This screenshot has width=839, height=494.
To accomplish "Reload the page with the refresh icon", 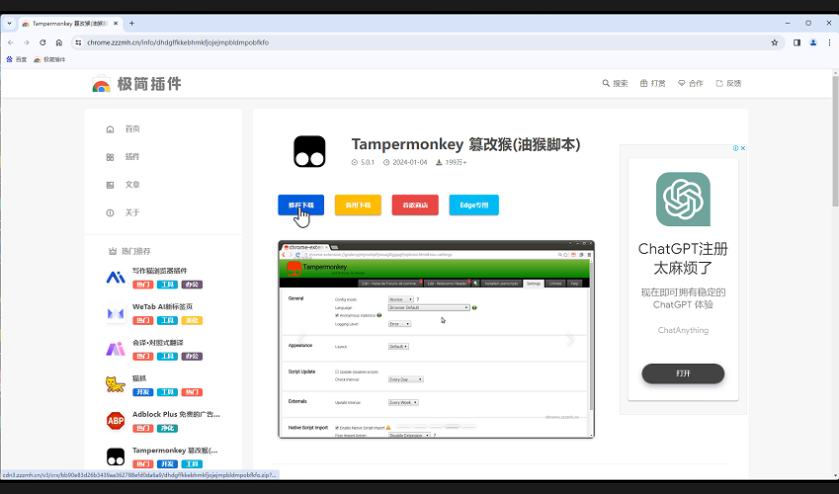I will pyautogui.click(x=42, y=42).
